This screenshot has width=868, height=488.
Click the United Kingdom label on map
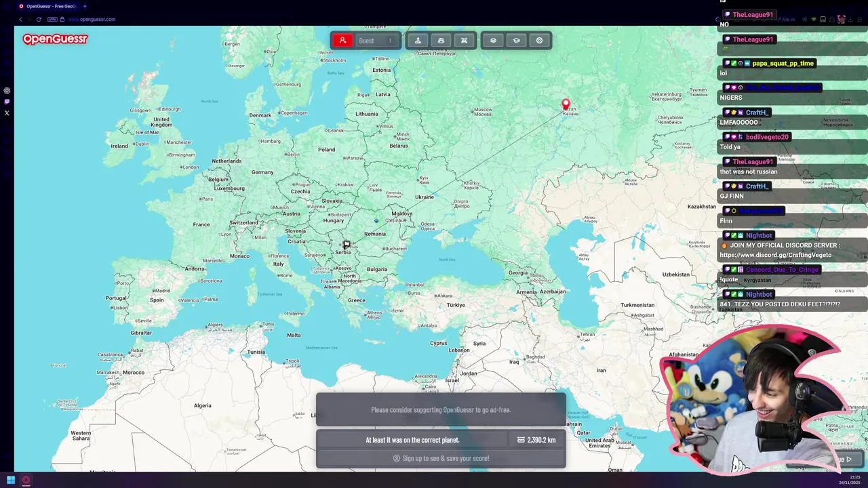pos(161,122)
